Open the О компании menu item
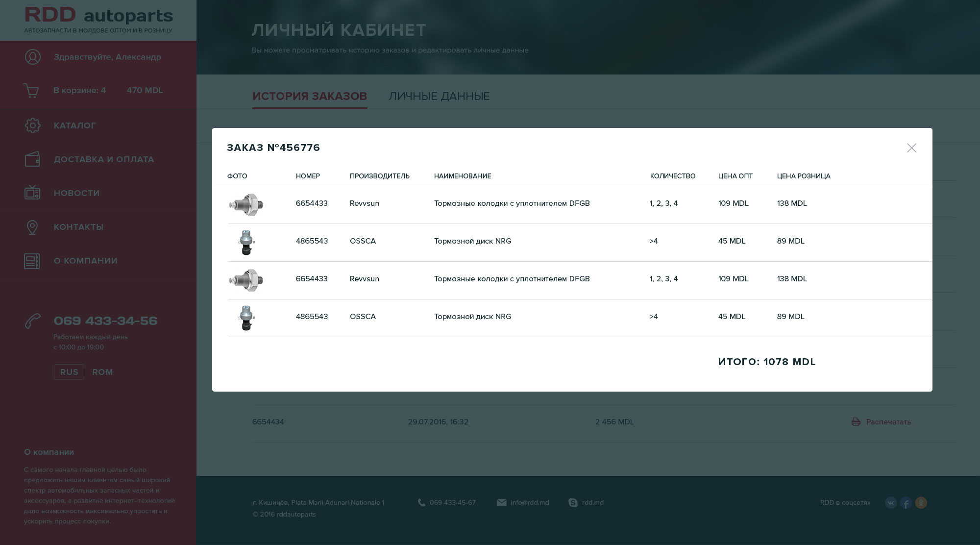 [x=86, y=261]
